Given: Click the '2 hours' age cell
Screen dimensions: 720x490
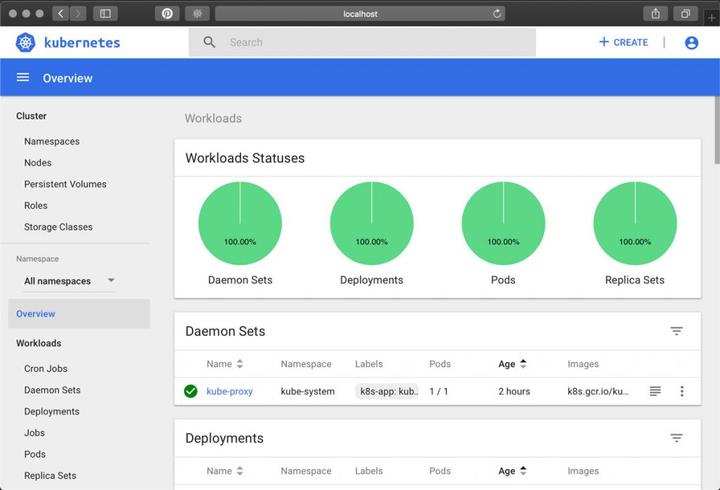Looking at the screenshot, I should pos(514,391).
